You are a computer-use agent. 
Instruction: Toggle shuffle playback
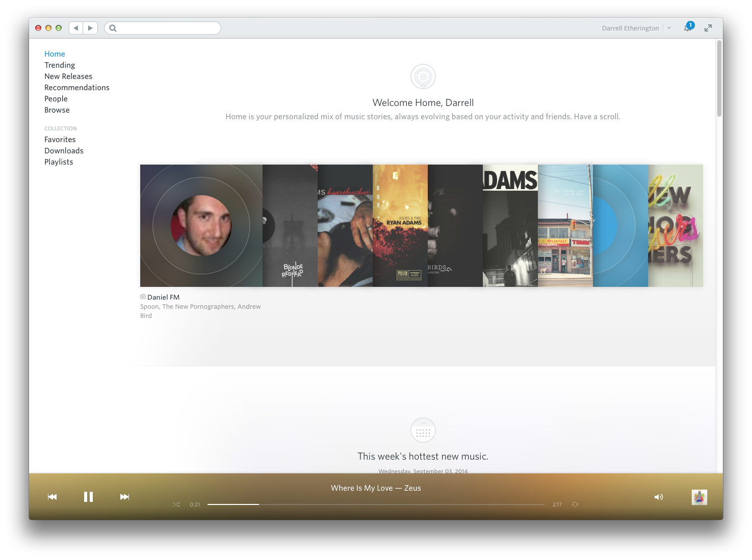point(176,504)
